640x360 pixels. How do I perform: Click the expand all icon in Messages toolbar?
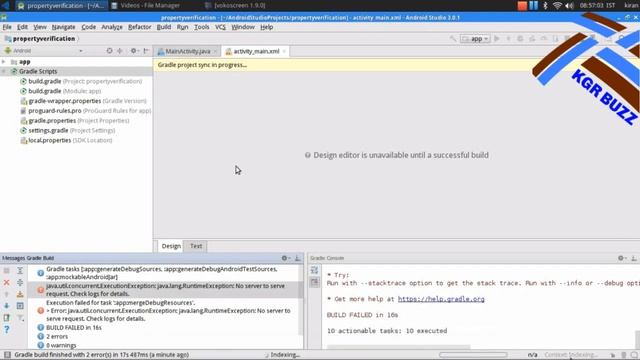tap(20, 271)
